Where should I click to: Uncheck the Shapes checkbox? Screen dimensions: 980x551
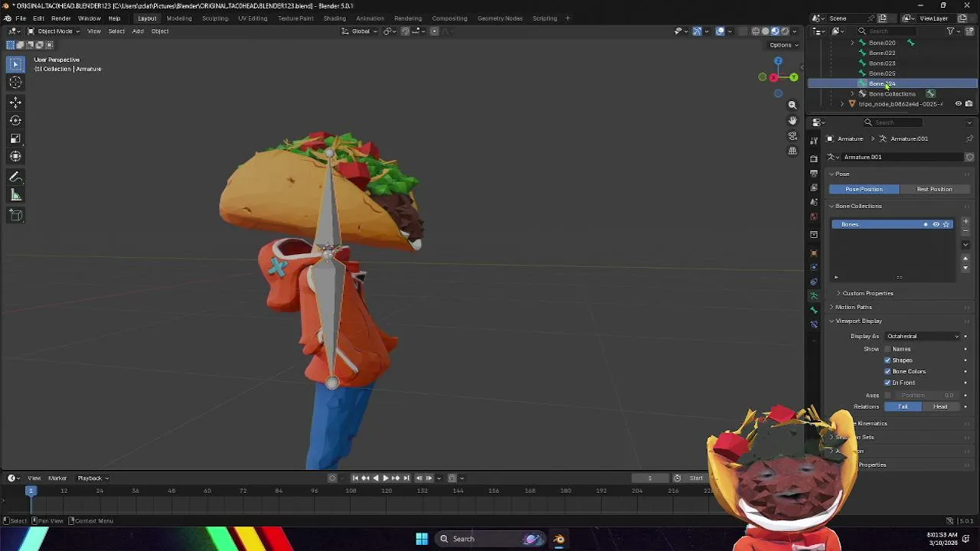(888, 360)
